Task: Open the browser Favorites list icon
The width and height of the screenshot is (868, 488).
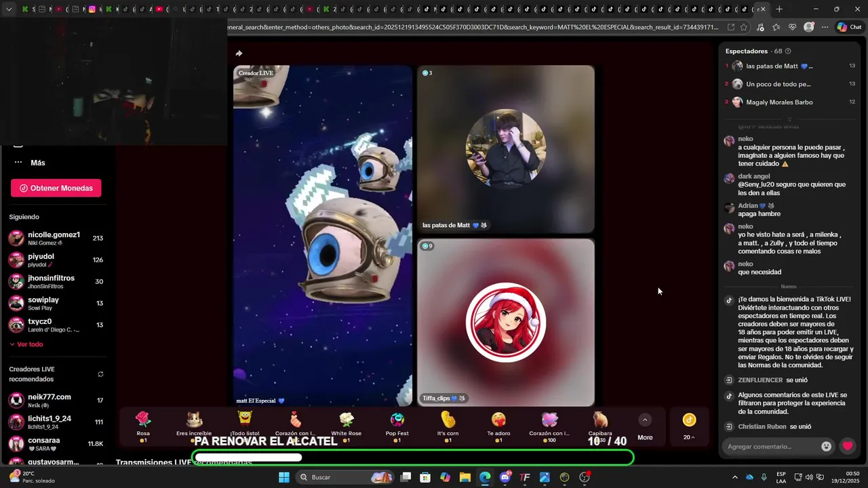Action: click(776, 27)
